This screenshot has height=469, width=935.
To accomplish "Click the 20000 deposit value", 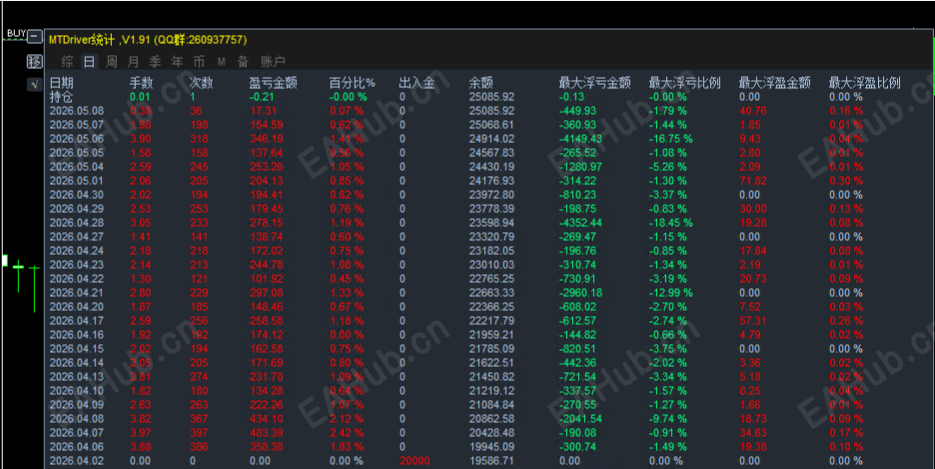I will pyautogui.click(x=414, y=461).
